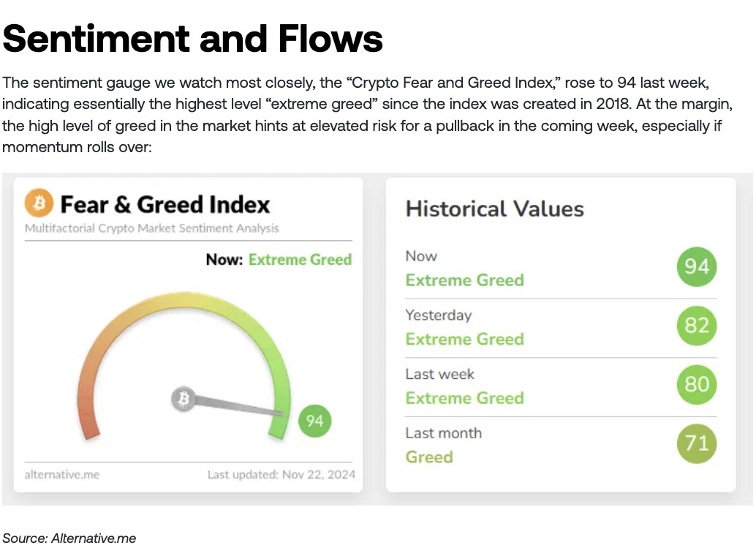The image size is (756, 559).
Task: Click the Bitcoin coin on gauge needle
Action: pos(184,399)
